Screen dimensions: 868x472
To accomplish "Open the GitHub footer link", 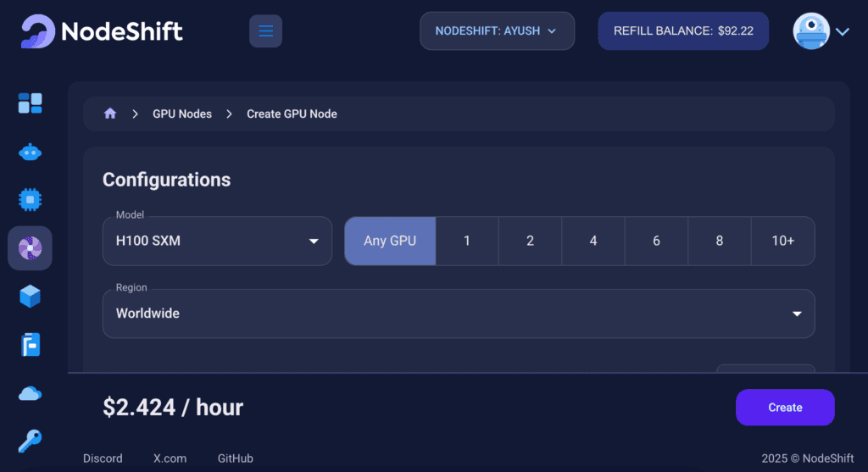I will 236,458.
